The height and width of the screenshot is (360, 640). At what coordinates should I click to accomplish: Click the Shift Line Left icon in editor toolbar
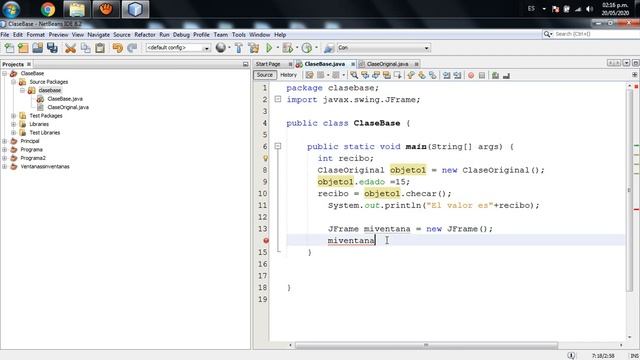447,76
